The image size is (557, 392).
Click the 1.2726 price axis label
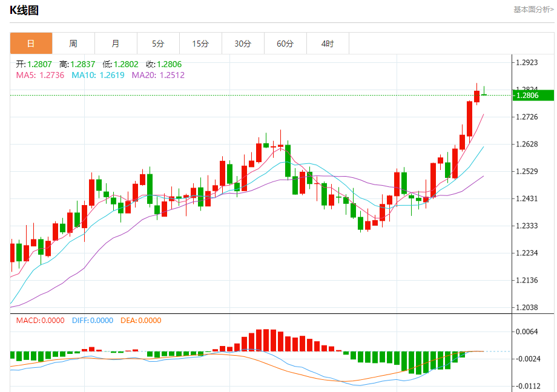[527, 117]
